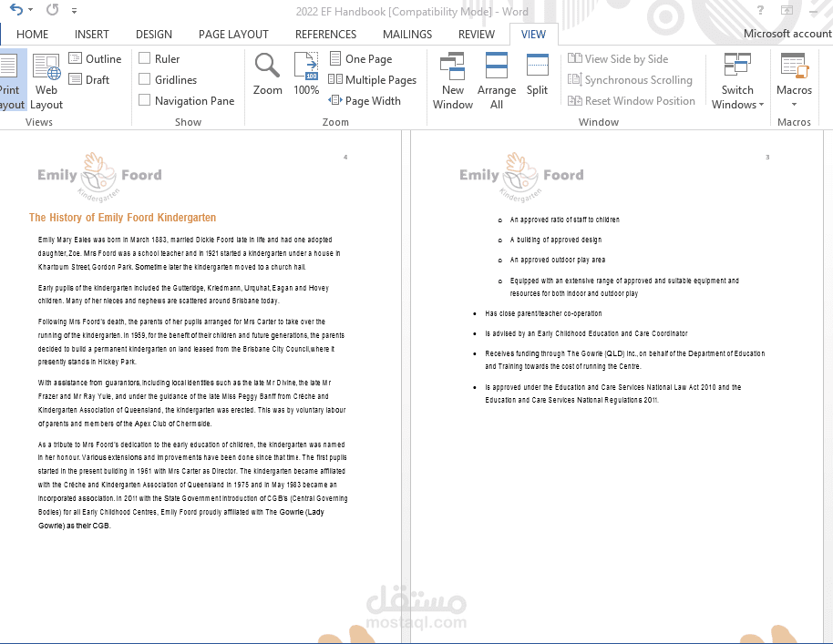The image size is (833, 644).
Task: Click the Macros button icon
Action: (794, 66)
